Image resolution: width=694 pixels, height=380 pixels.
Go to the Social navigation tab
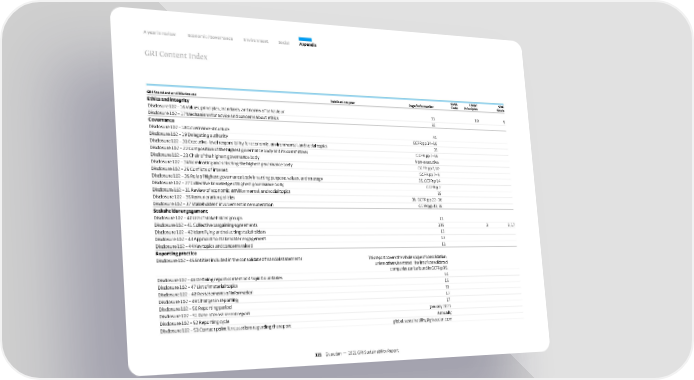point(284,42)
